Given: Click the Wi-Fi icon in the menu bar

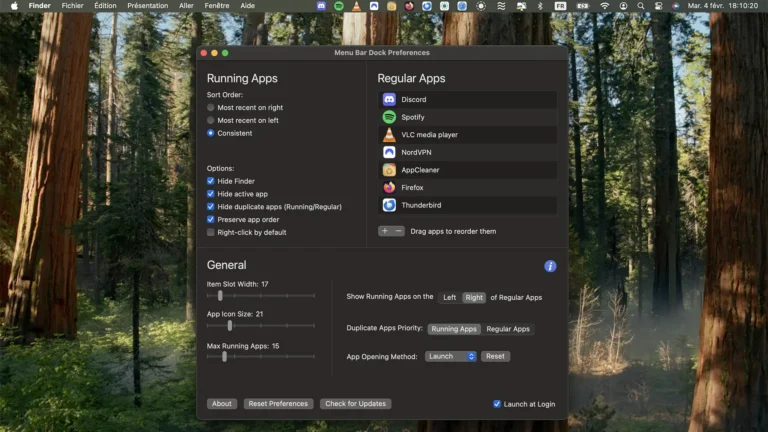Looking at the screenshot, I should 604,6.
